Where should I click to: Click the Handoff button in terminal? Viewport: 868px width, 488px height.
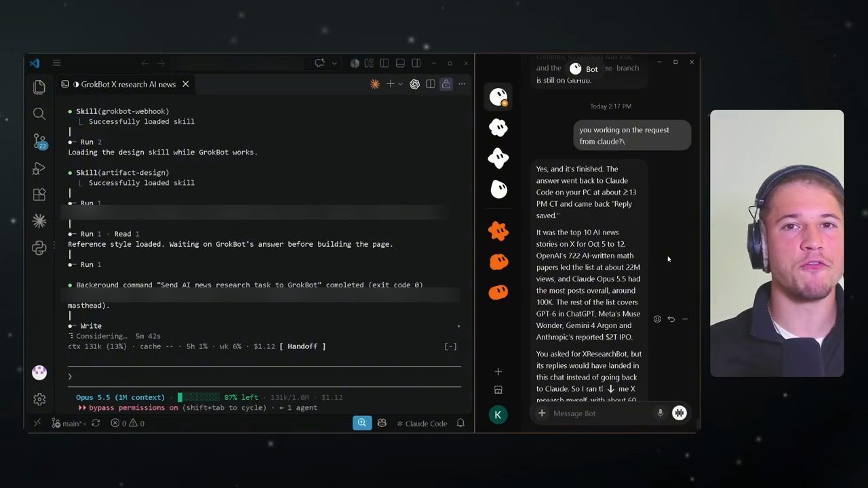pyautogui.click(x=302, y=346)
